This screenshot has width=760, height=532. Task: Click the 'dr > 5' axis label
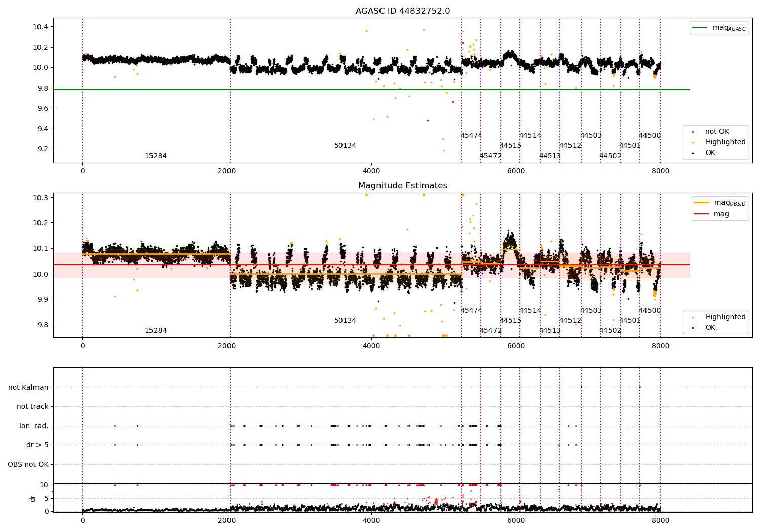(37, 445)
